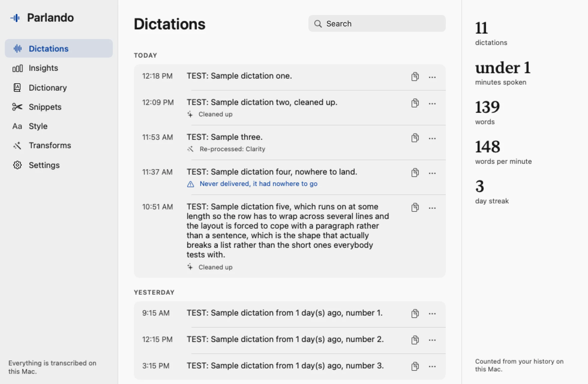
Task: Click 'Re-processed: Clarity' label on Sample three
Action: (232, 149)
